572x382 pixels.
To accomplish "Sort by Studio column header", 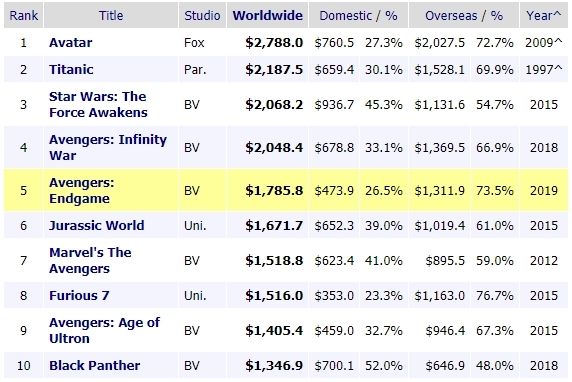I will tap(202, 16).
